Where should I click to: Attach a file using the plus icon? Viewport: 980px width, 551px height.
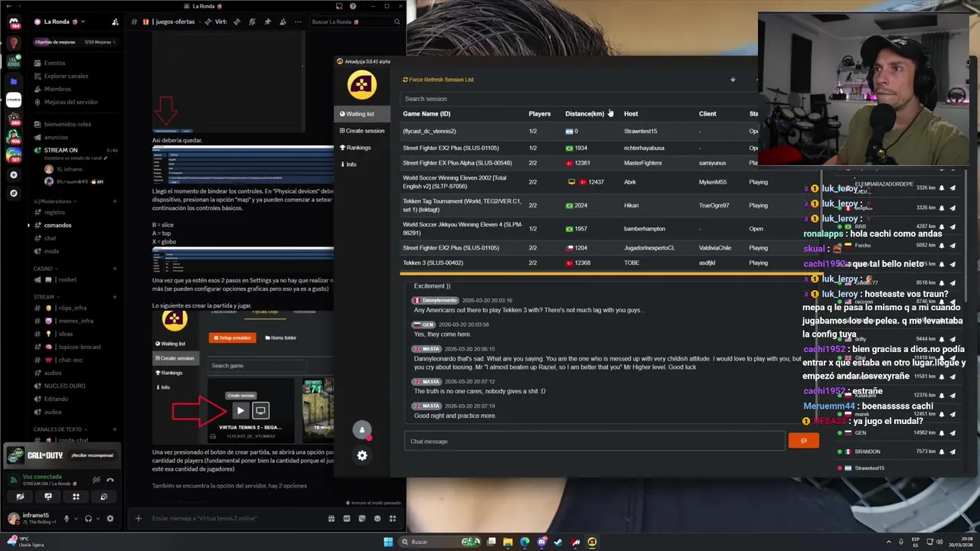(x=139, y=518)
